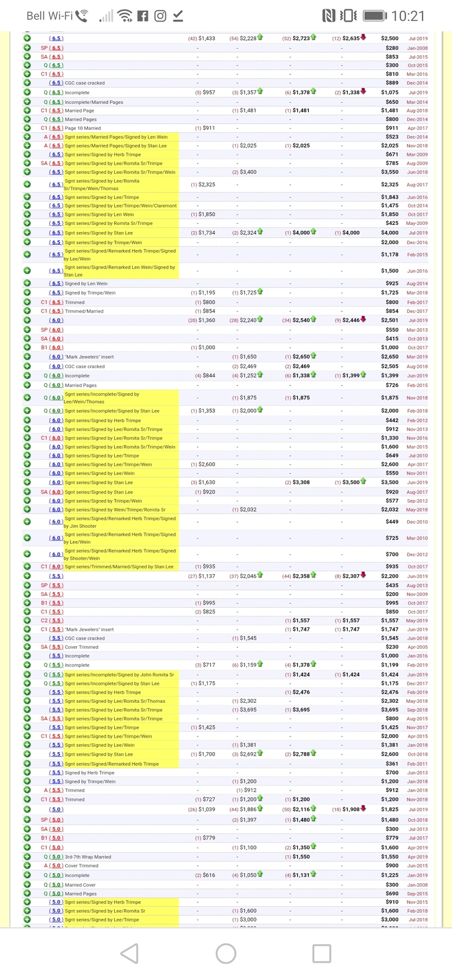Screen dimensions: 452x980
Task: Tap the Instagram icon in the status bar
Action: [161, 16]
